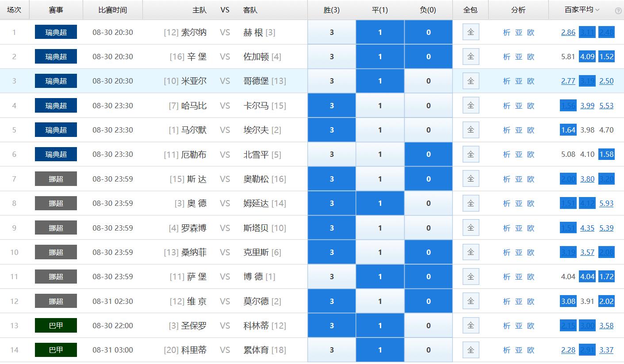Image resolution: width=624 pixels, height=364 pixels.
Task: Select 全 for match 3 米亚尔
Action: (x=471, y=81)
